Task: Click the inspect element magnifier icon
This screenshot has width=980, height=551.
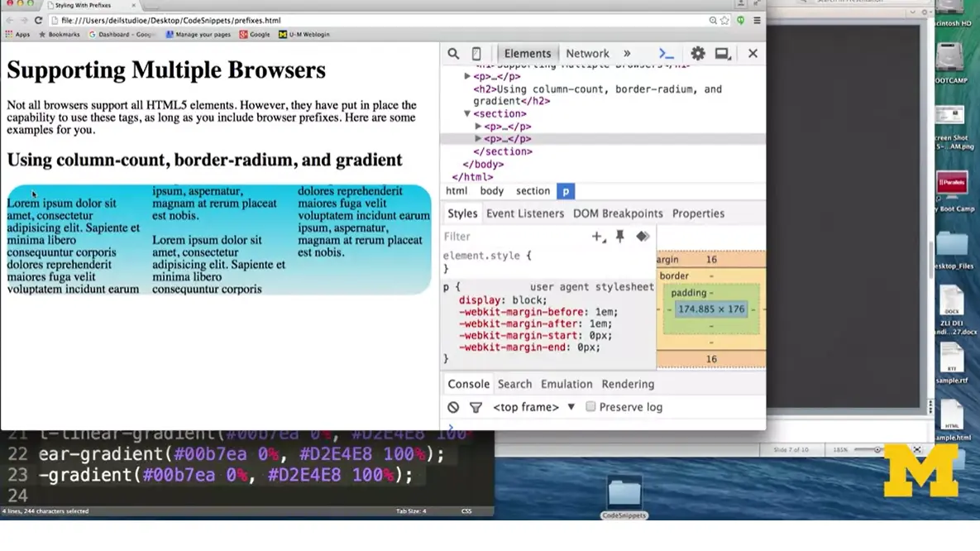Action: pyautogui.click(x=453, y=54)
